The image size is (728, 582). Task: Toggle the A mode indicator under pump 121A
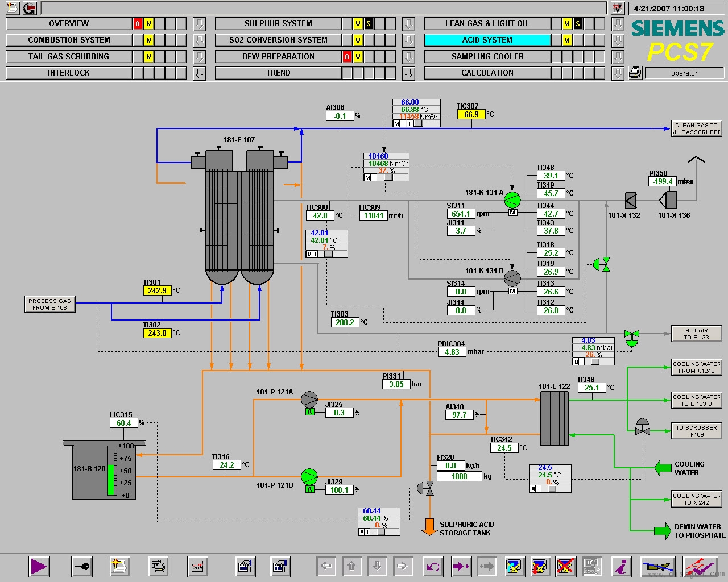tap(310, 412)
